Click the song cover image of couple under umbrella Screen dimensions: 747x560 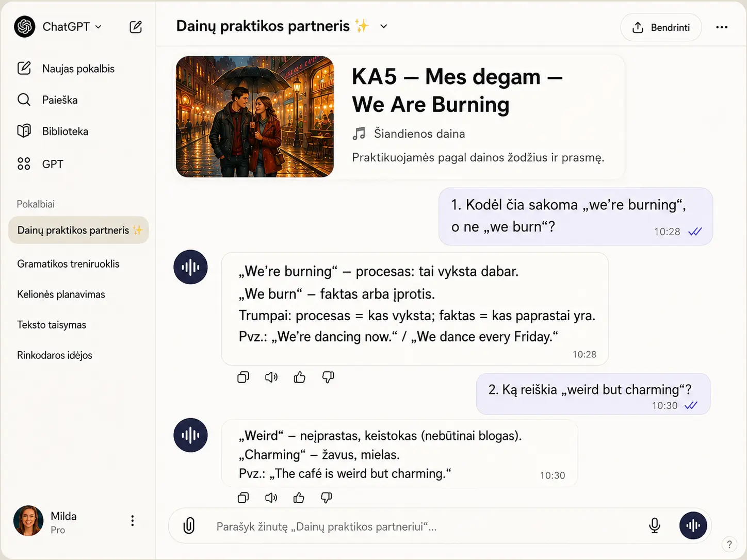pyautogui.click(x=255, y=117)
